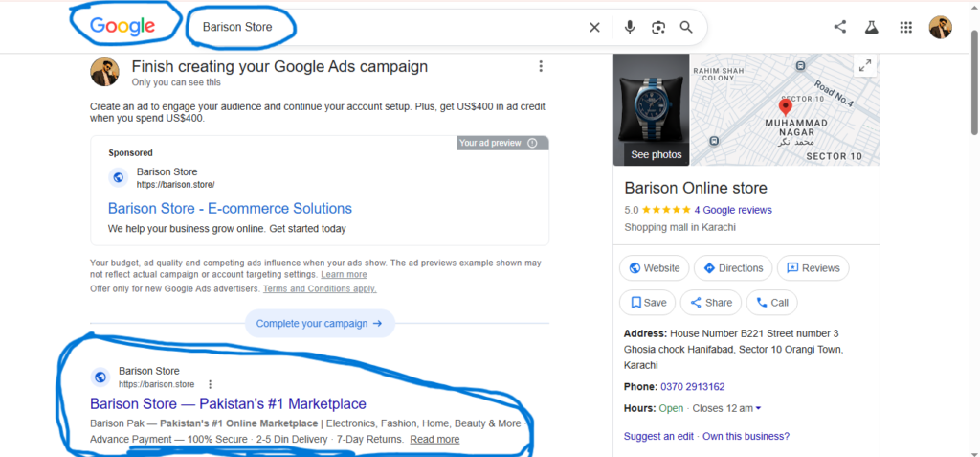Screen dimensions: 980x457
Task: Click the info icon beside Your ad preview
Action: pos(532,143)
